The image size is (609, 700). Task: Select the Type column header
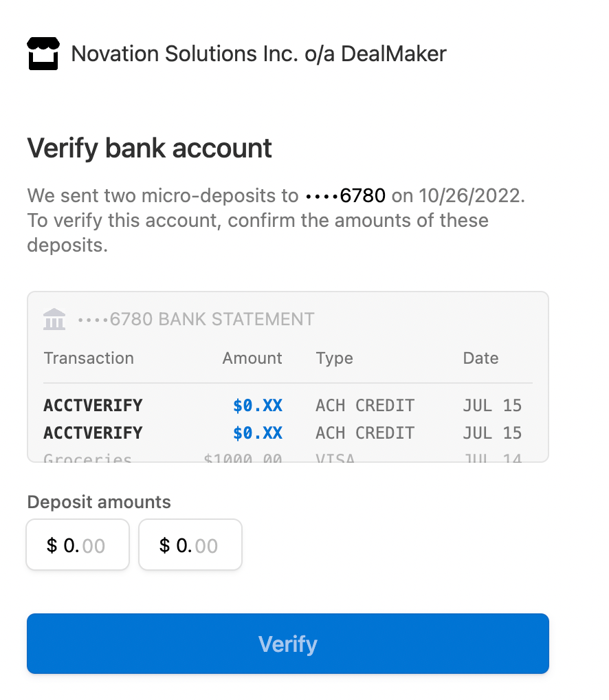[334, 358]
